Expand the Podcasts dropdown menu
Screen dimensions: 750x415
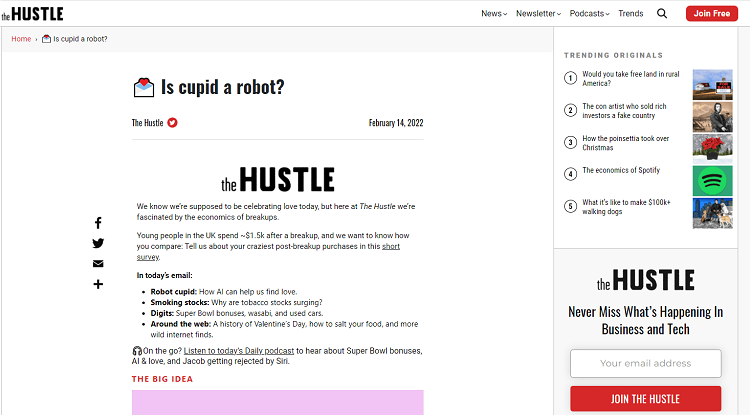point(589,13)
